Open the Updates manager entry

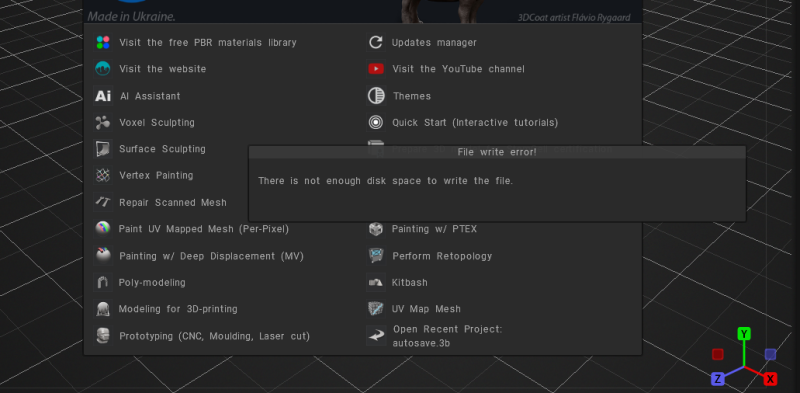point(434,43)
